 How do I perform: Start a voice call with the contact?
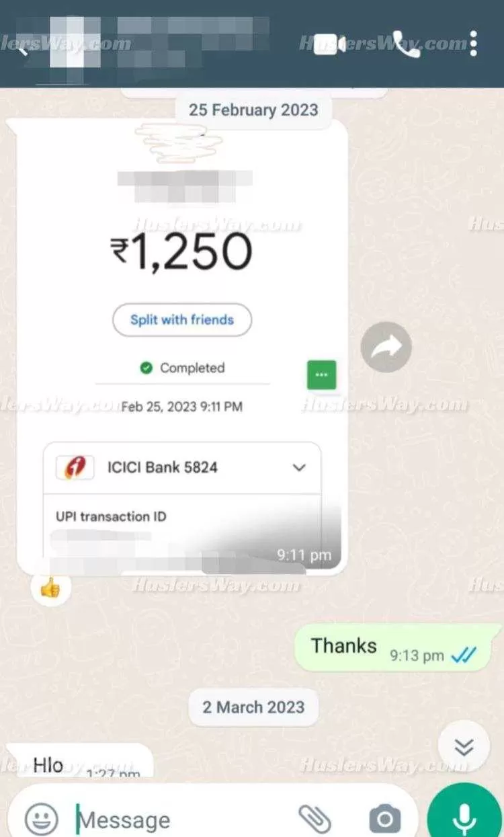[x=407, y=44]
